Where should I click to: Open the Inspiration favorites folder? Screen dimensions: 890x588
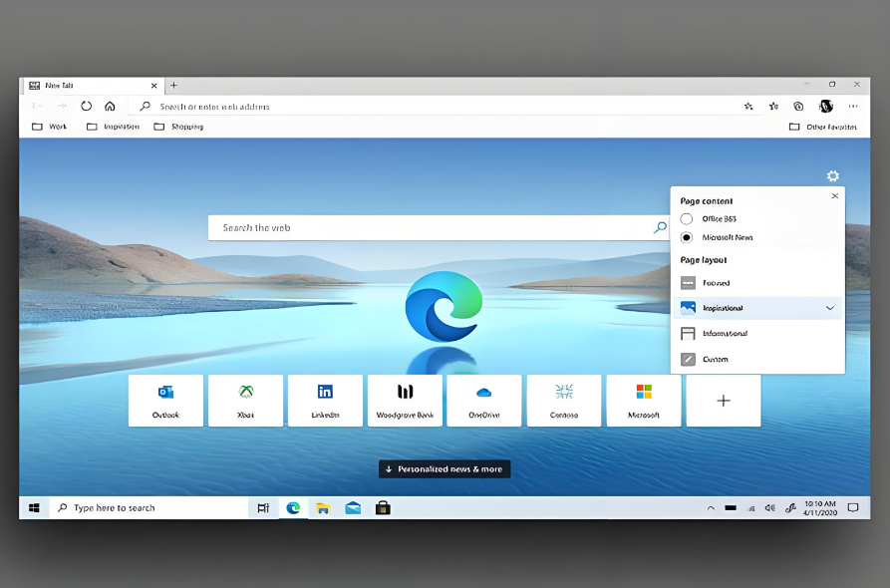pyautogui.click(x=113, y=127)
